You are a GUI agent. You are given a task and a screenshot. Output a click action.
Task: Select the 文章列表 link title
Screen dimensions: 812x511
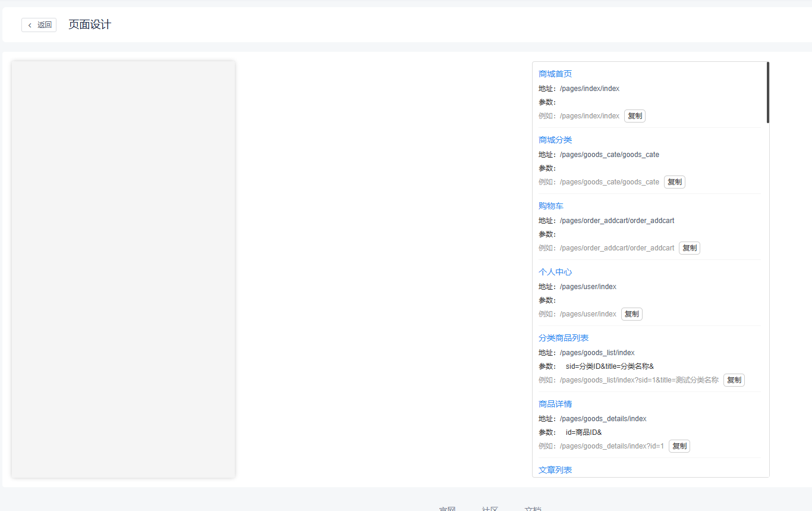555,470
